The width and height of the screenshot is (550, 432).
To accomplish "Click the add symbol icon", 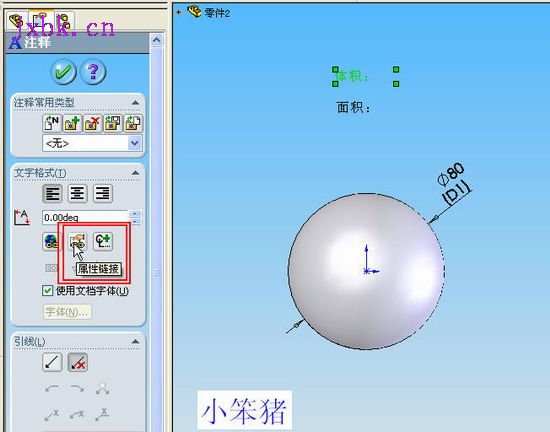I will [x=103, y=241].
